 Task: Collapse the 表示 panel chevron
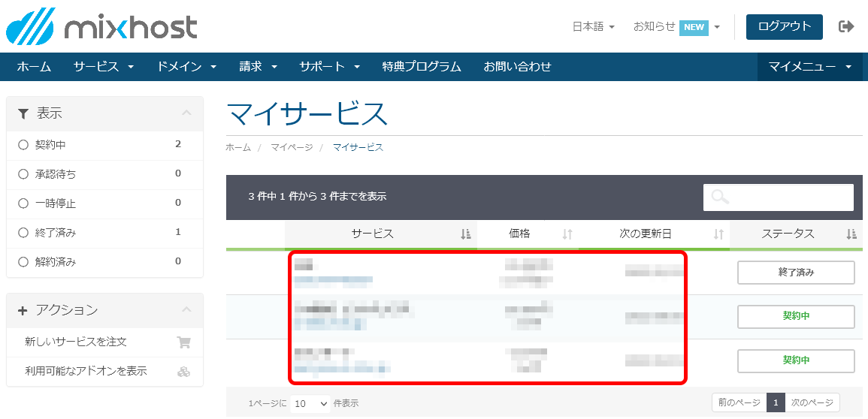(186, 113)
